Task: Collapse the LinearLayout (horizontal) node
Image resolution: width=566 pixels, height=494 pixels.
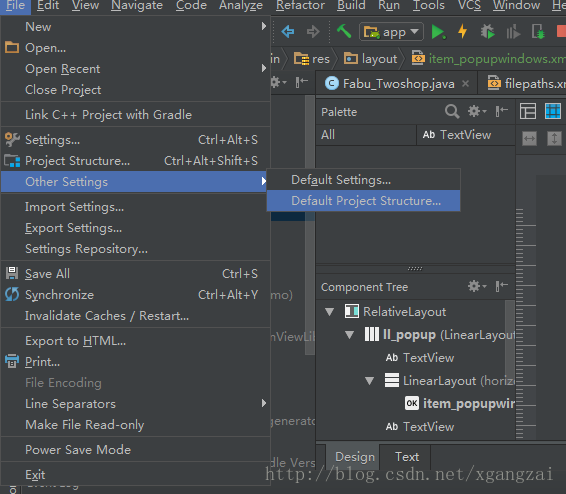Action: point(369,381)
